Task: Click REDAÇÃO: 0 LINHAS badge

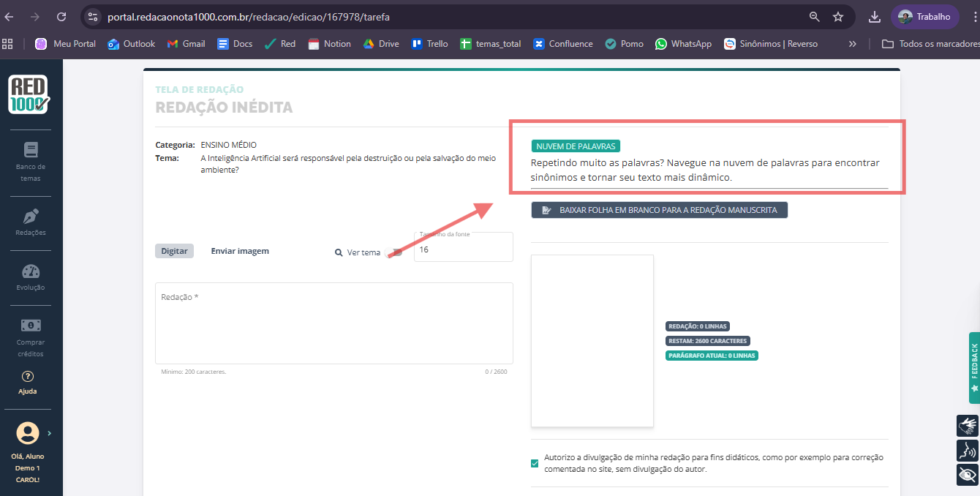Action: pos(697,326)
